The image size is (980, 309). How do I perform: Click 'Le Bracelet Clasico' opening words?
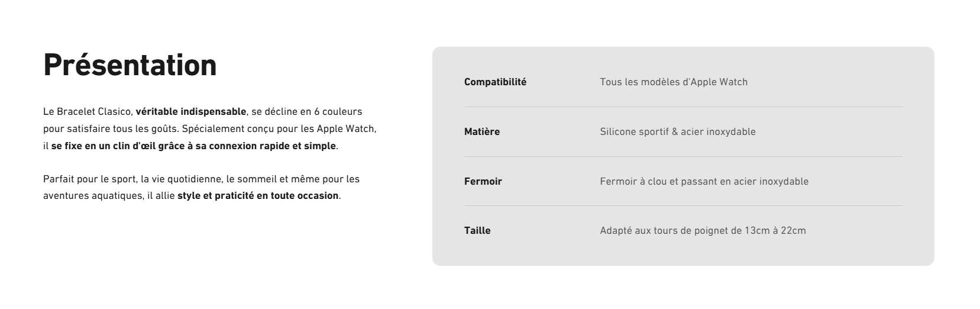tap(88, 111)
